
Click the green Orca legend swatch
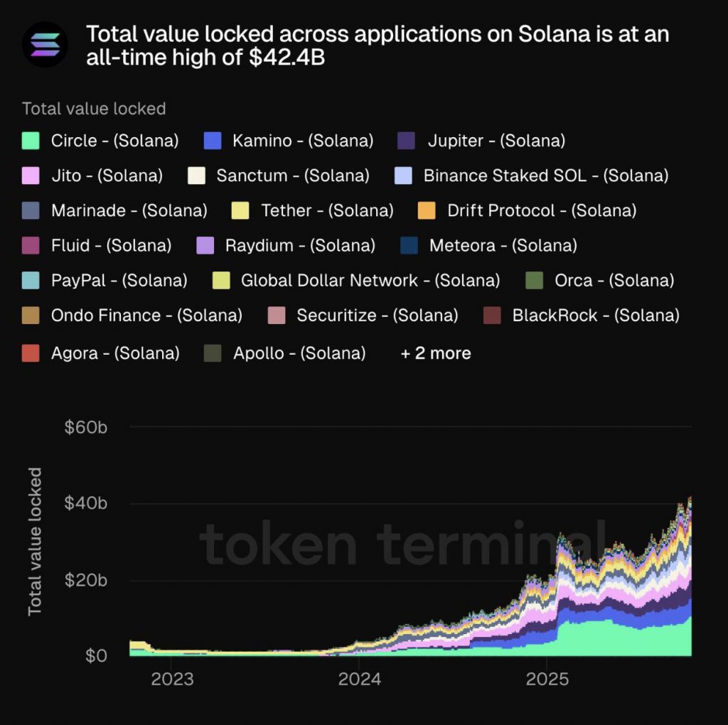pos(534,281)
